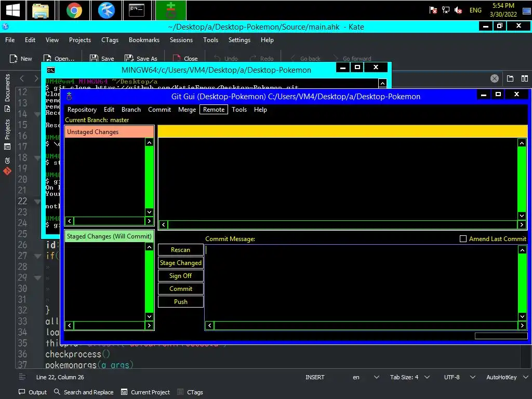Click Kate's previous tab arrow
This screenshot has height=399, width=532.
tap(22, 79)
